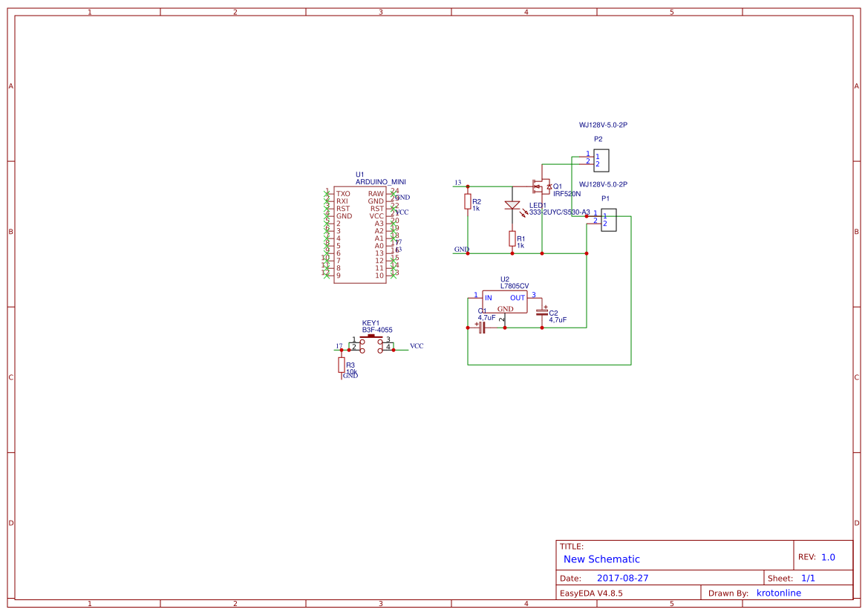Click the LED1 diode symbol
Screen dimensions: 868x615
tap(512, 205)
